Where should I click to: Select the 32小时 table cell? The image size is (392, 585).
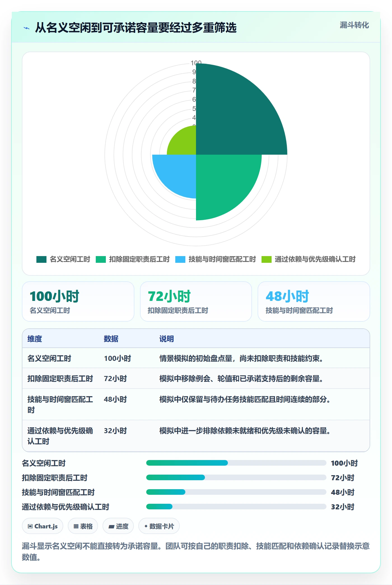(x=115, y=431)
